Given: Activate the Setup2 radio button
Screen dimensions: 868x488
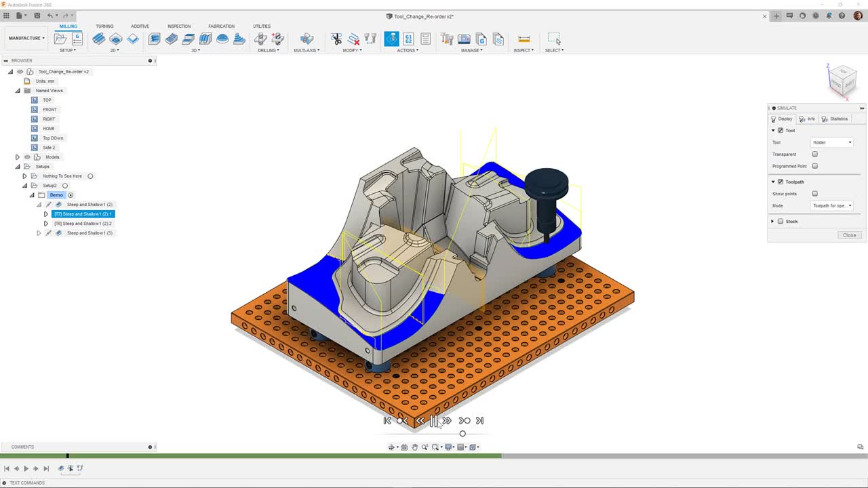Looking at the screenshot, I should [x=65, y=186].
